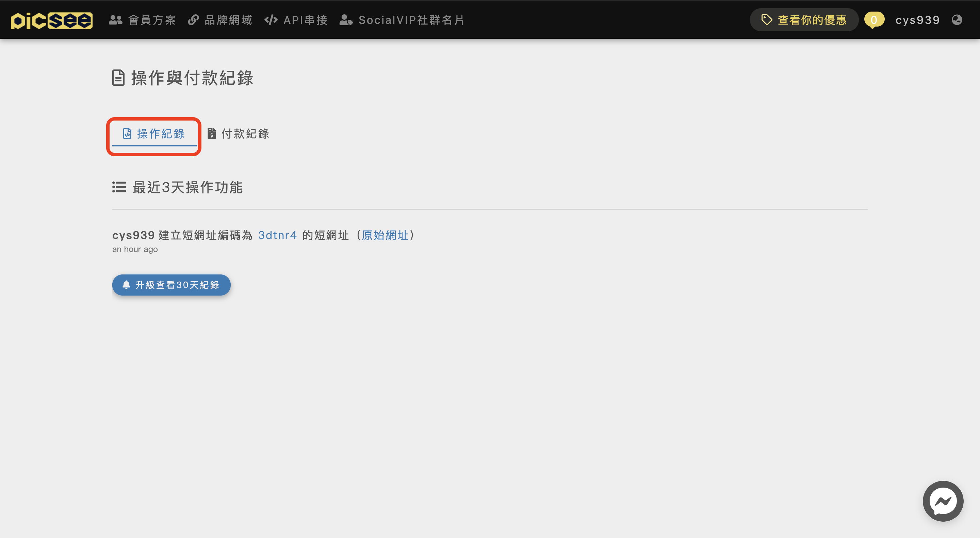This screenshot has width=980, height=538.
Task: Open SocialVIP社群名片 page
Action: click(402, 20)
